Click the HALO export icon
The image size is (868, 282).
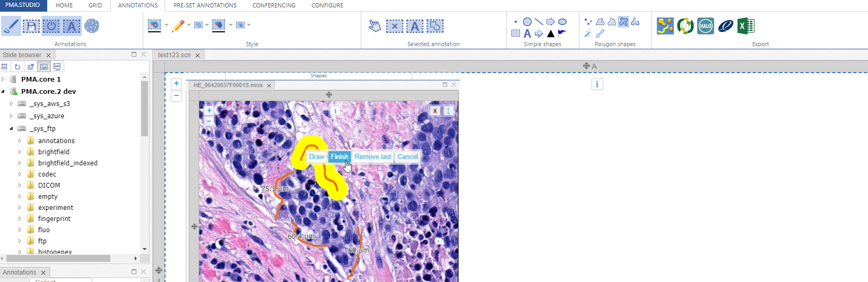[705, 26]
